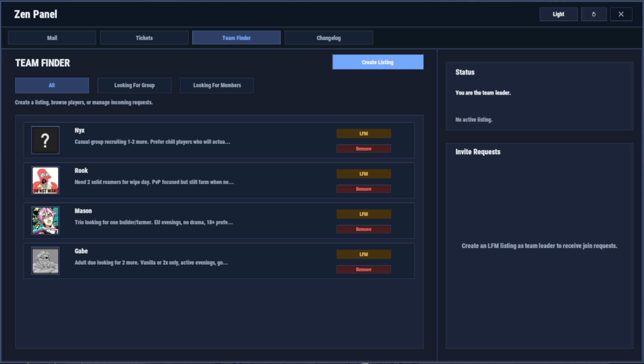This screenshot has height=364, width=644.
Task: Open the 'Adult duo looking for 2 more' description
Action: [151, 263]
